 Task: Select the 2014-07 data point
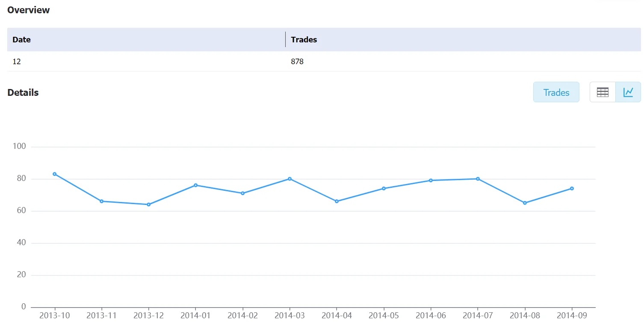click(478, 179)
